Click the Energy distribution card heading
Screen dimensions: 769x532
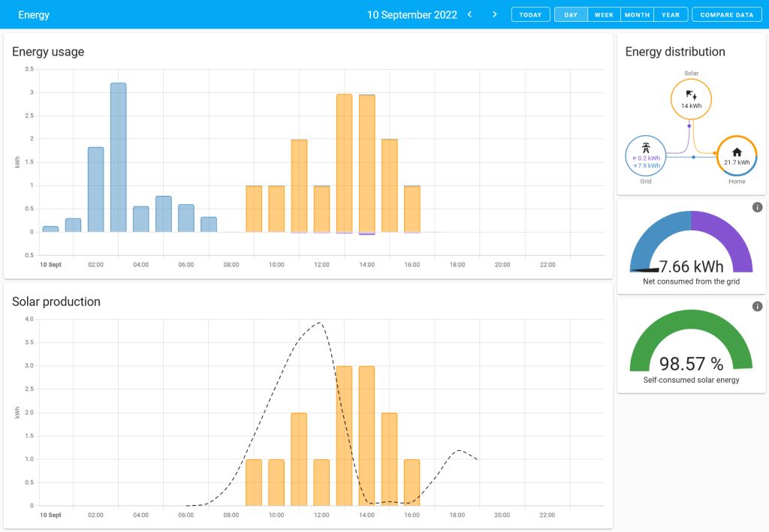point(675,52)
